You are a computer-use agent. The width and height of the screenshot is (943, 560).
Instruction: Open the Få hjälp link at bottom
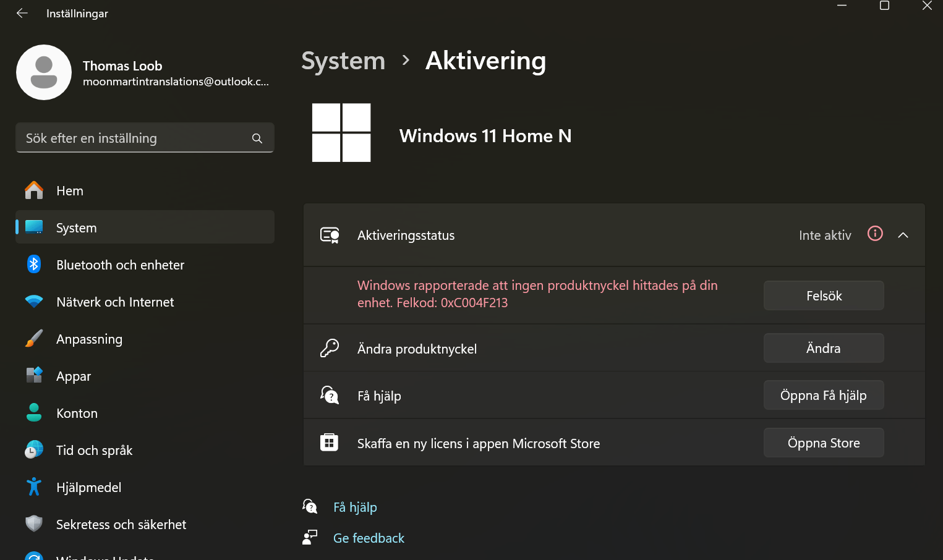coord(355,507)
